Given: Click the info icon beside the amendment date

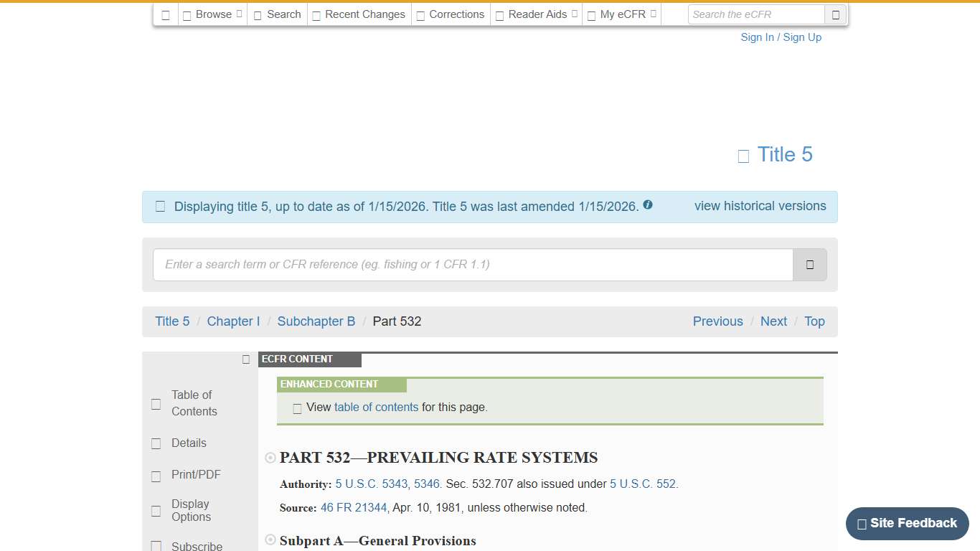Looking at the screenshot, I should click(648, 204).
